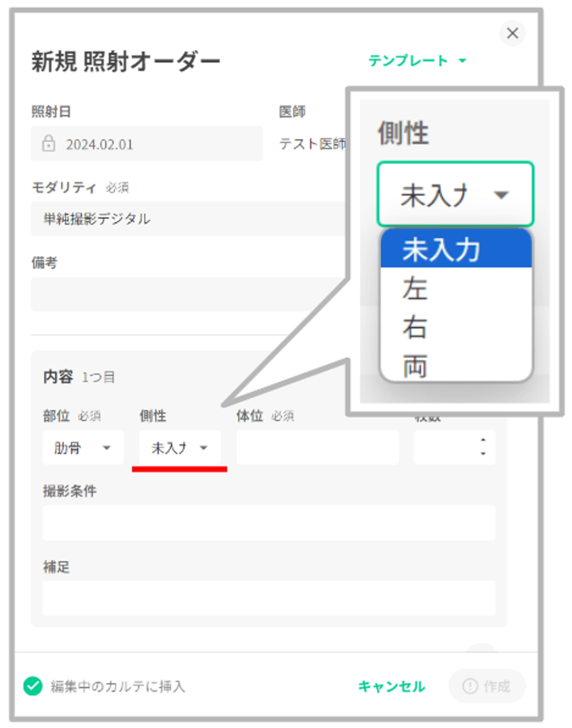Toggle 編集中のカルテに挿入 checkbox
Image resolution: width=572 pixels, height=728 pixels.
[x=33, y=686]
